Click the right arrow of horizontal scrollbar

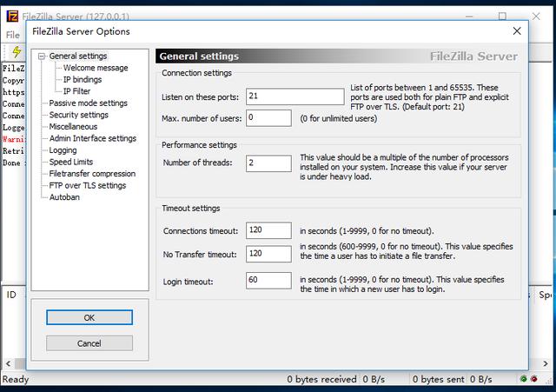tap(546, 363)
